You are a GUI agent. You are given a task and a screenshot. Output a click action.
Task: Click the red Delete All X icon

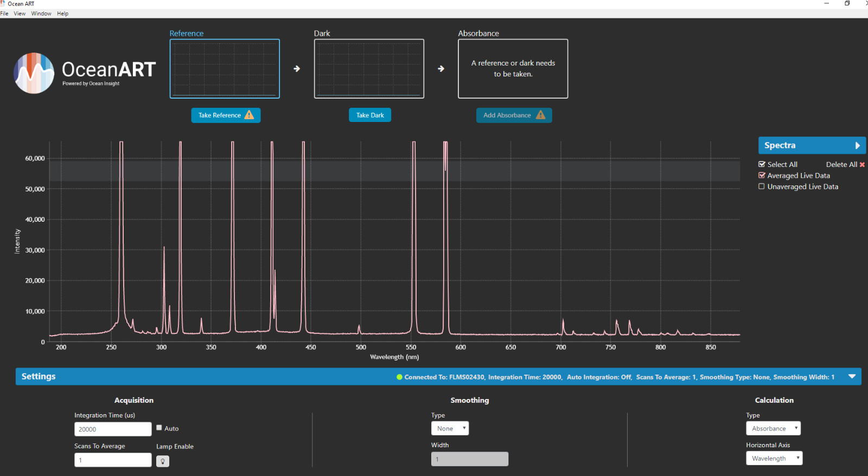(862, 165)
